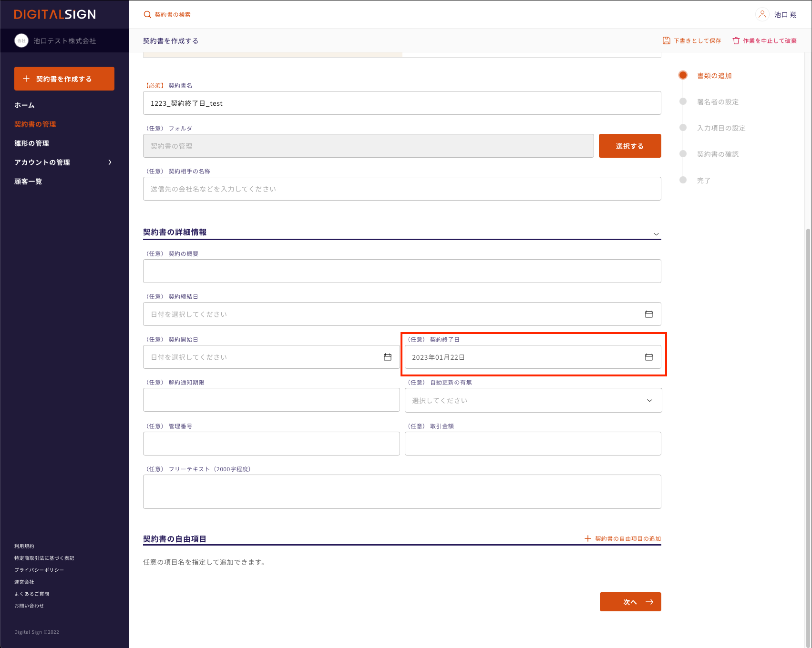812x648 pixels.
Task: Click the save-as-draft floppy disk icon
Action: tap(666, 40)
